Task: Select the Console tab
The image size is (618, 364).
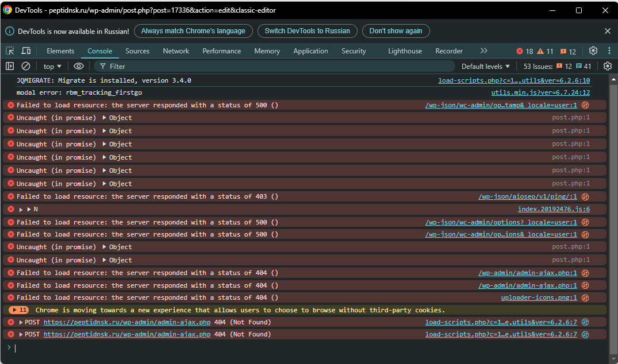Action: click(x=99, y=51)
